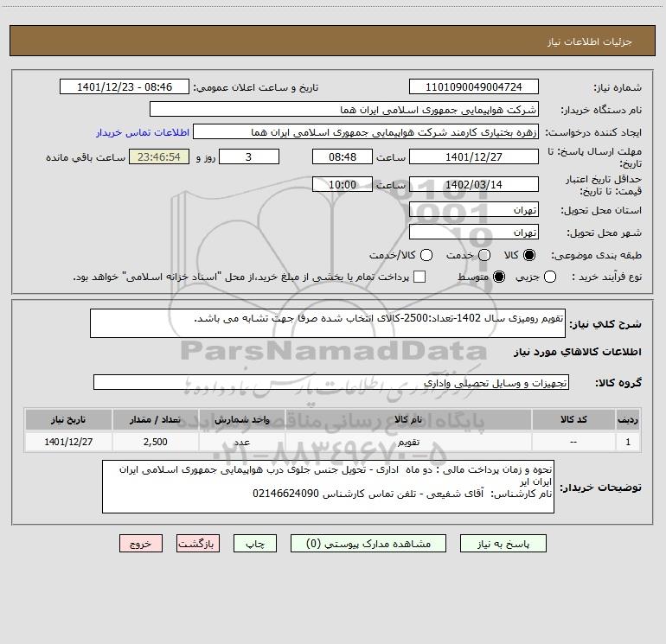Click the need number field 1101090049004724
The image size is (666, 644).
click(x=474, y=86)
